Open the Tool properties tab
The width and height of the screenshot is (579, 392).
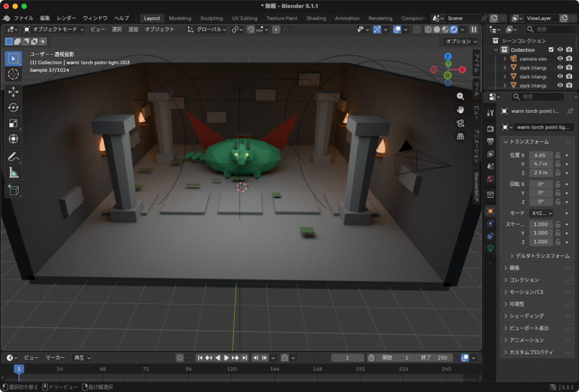click(x=490, y=113)
